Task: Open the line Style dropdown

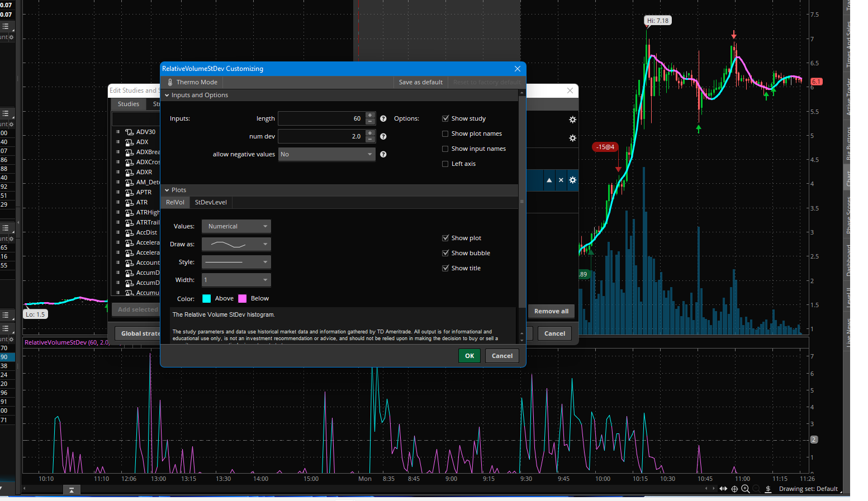Action: click(236, 262)
